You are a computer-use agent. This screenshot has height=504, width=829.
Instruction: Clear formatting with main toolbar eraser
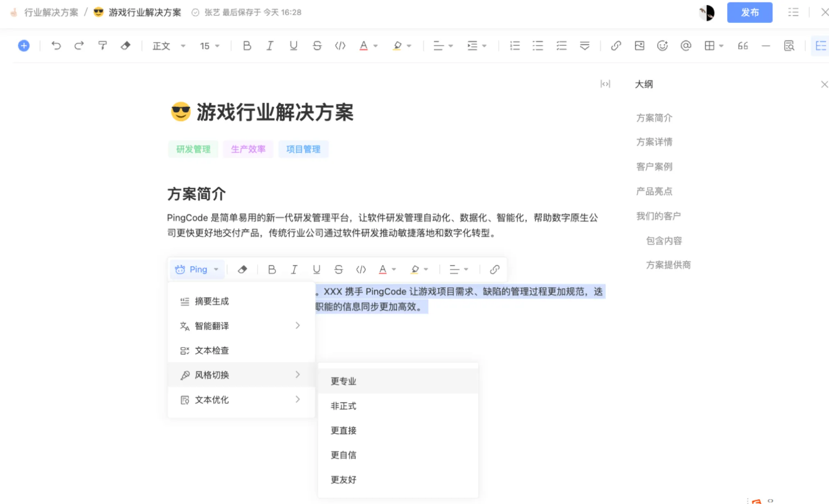point(125,45)
